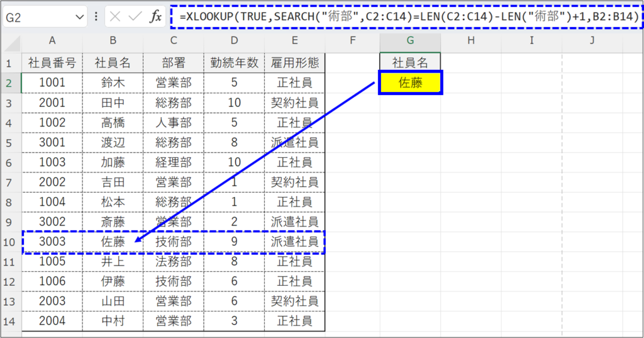Select the yellow cell G2 with 佐藤
The width and height of the screenshot is (644, 338).
pos(410,82)
